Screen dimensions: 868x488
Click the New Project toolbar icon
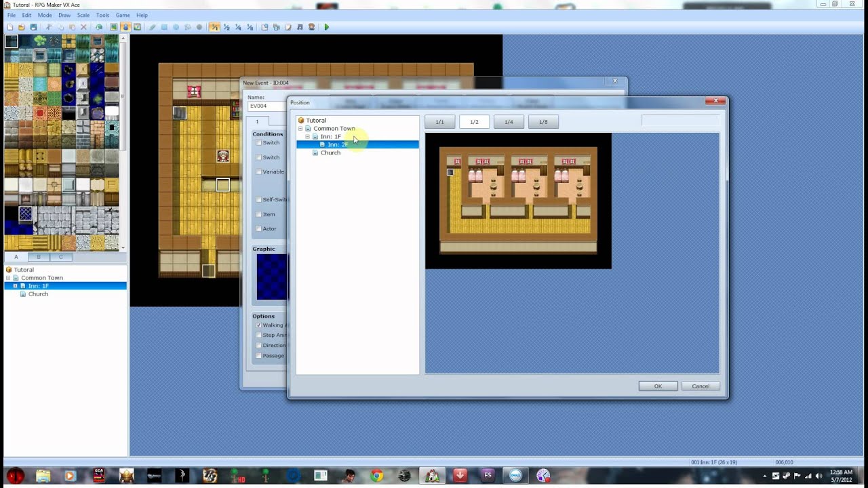point(10,27)
